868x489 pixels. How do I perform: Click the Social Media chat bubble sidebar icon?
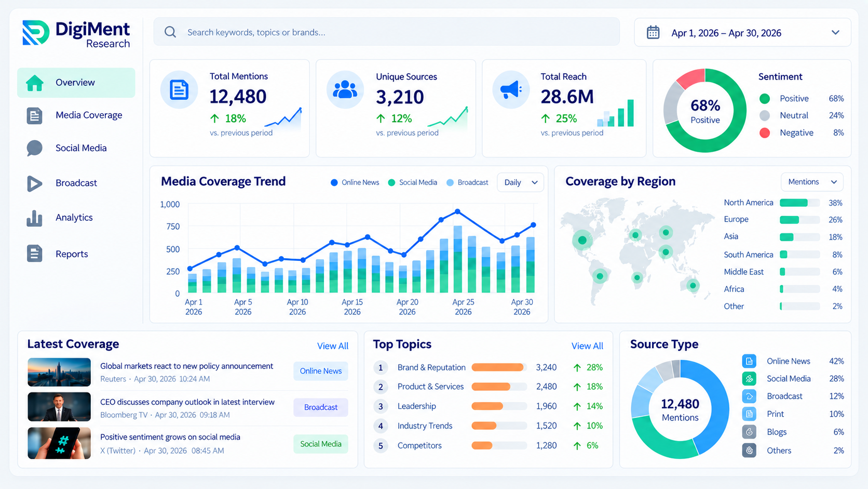[x=34, y=148]
